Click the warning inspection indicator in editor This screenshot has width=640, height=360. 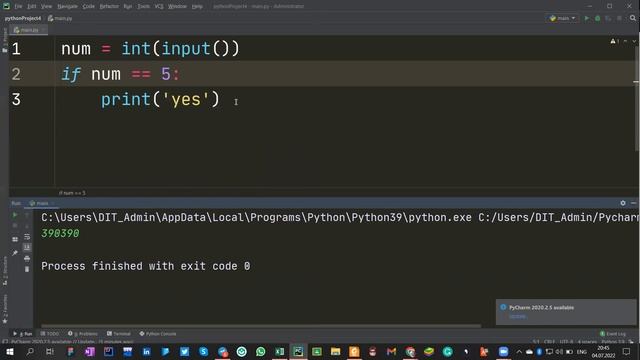(615, 41)
